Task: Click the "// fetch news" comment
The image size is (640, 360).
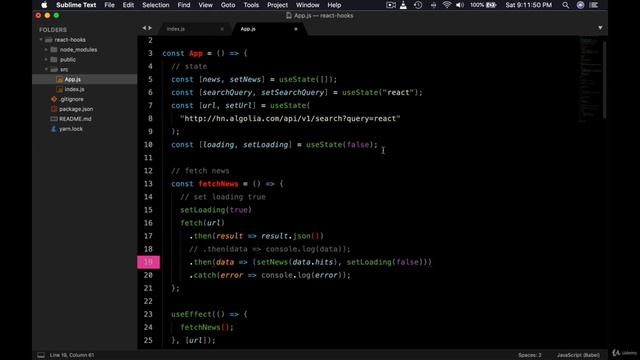Action: click(200, 171)
